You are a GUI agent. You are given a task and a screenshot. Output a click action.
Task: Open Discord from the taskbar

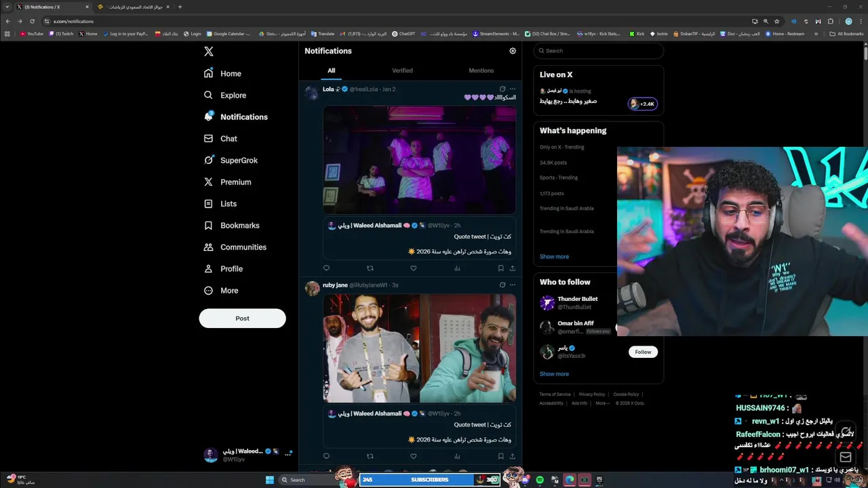click(526, 480)
